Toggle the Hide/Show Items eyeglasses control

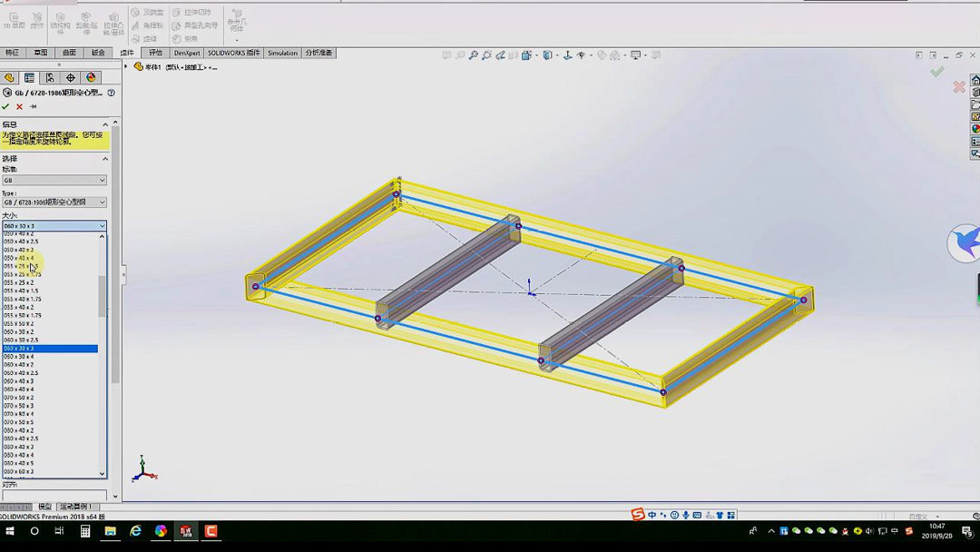582,54
